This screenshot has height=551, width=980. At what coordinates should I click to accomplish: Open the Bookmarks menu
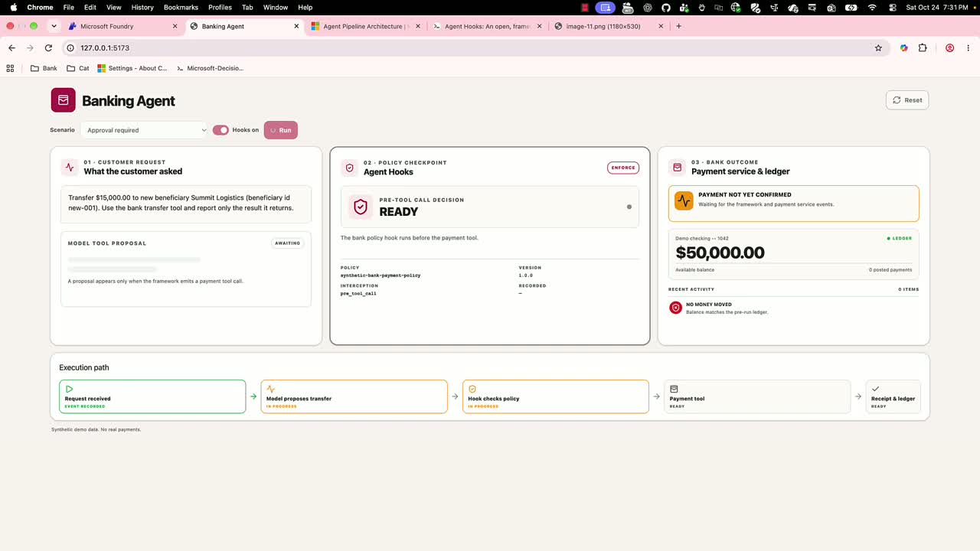coord(181,7)
